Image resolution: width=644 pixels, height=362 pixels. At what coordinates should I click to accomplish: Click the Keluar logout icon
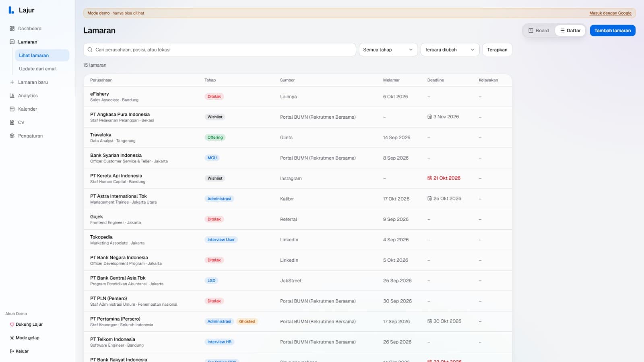pos(12,351)
